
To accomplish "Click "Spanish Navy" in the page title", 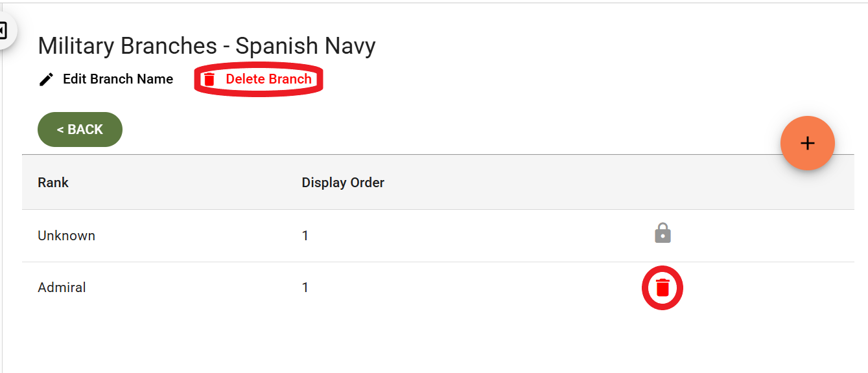I will click(305, 46).
